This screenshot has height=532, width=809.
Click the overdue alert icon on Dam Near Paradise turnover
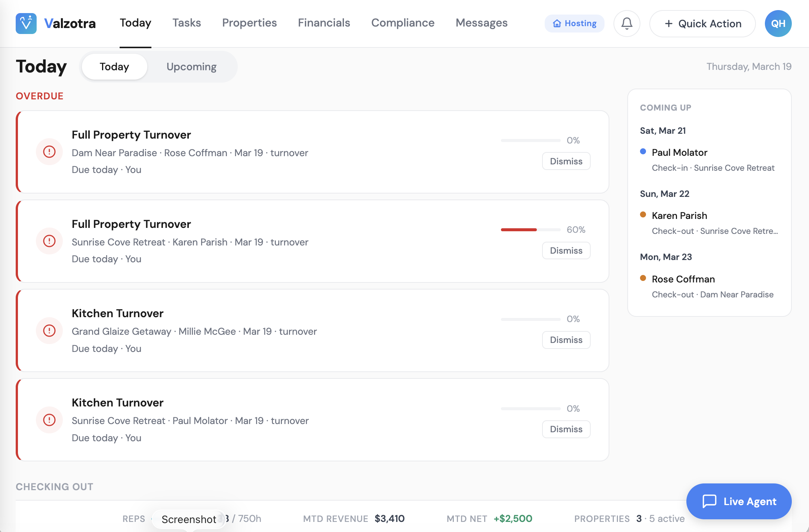point(49,152)
